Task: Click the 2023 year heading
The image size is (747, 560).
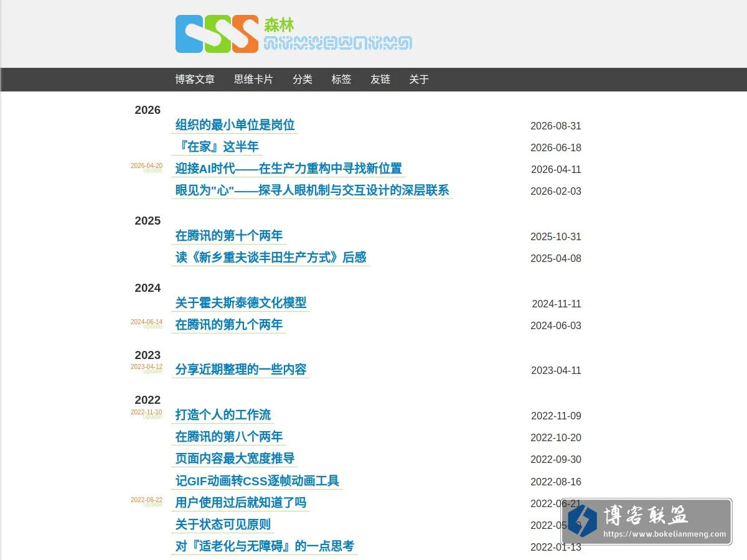Action: tap(148, 355)
